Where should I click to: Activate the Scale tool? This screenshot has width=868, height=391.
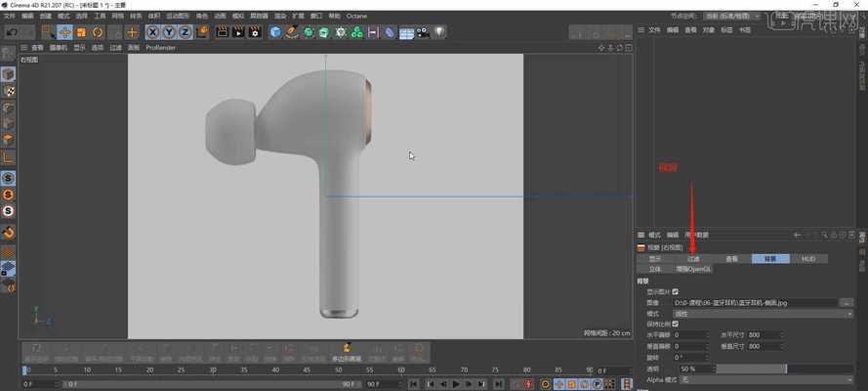tap(81, 32)
